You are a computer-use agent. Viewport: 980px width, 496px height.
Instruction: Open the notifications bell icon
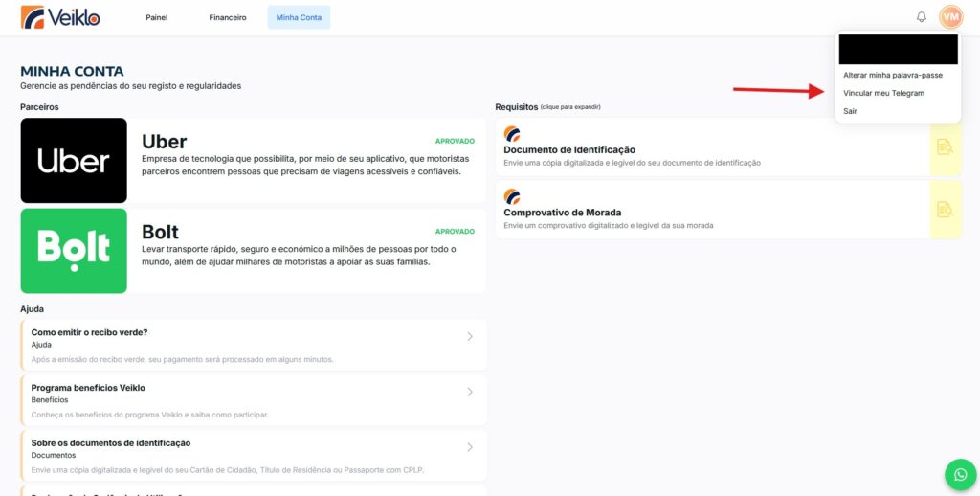pyautogui.click(x=922, y=17)
